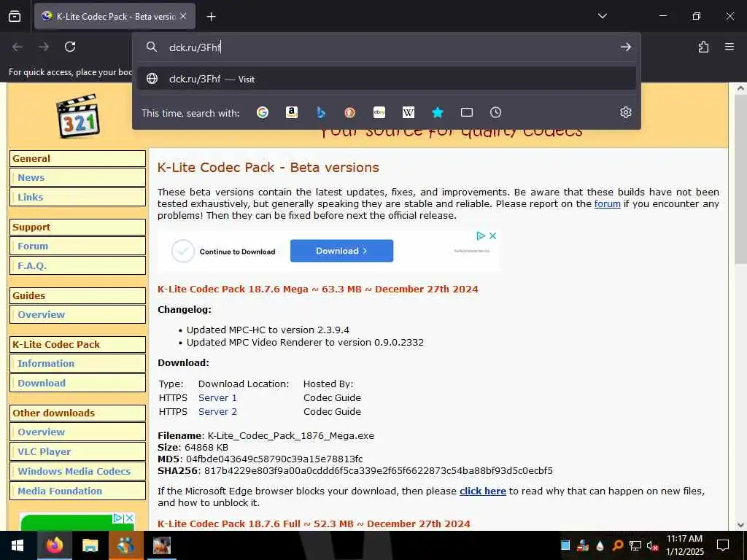The image size is (747, 560).
Task: Select the K-Lite_Codec_Pack_1876_Mega.exe filename text
Action: tap(290, 436)
